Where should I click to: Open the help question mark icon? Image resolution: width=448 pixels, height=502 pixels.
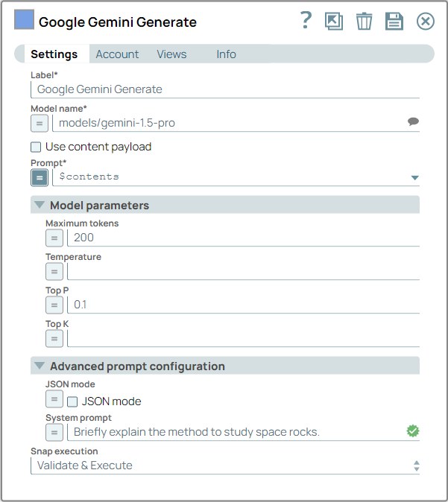[306, 21]
